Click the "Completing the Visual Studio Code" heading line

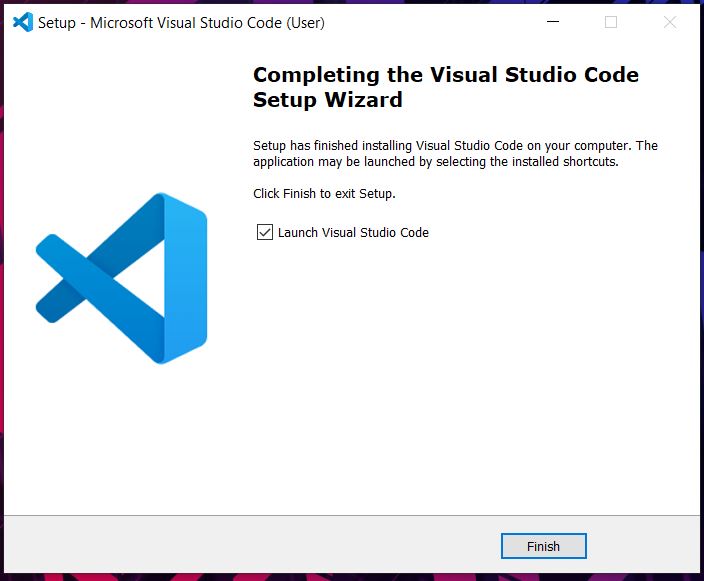coord(445,75)
